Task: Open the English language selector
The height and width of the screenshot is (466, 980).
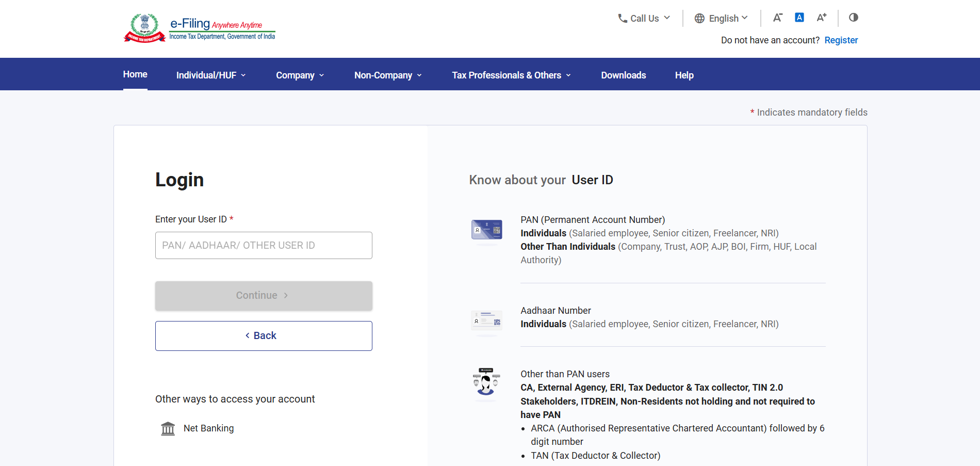Action: click(x=721, y=19)
